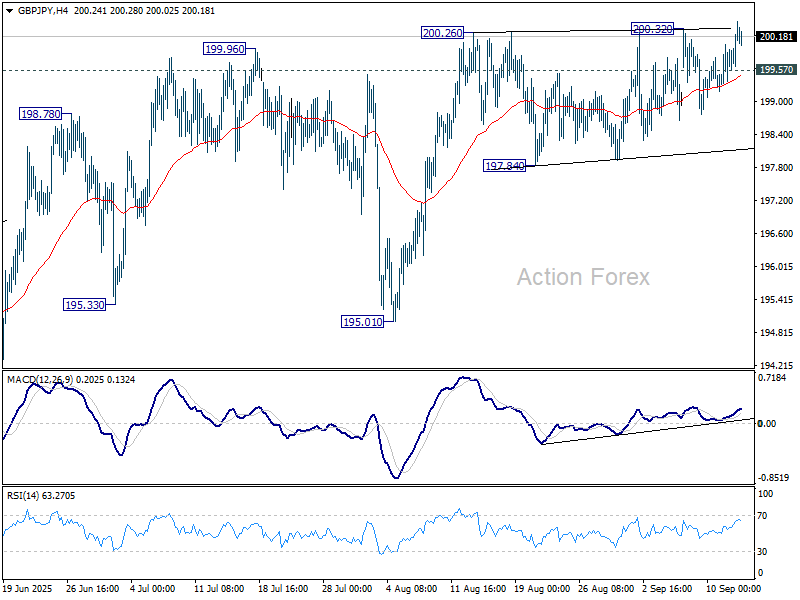Select the 199.570 level tag on axis

point(776,70)
